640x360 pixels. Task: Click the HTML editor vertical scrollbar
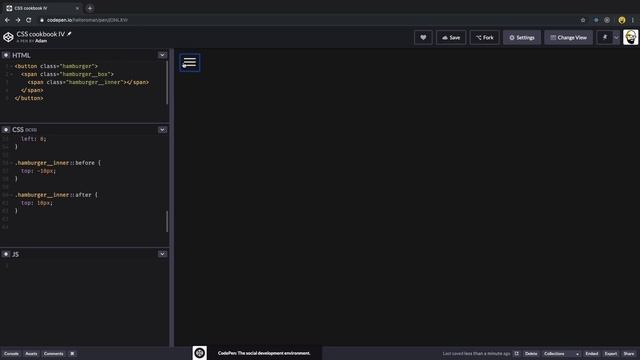pyautogui.click(x=167, y=82)
